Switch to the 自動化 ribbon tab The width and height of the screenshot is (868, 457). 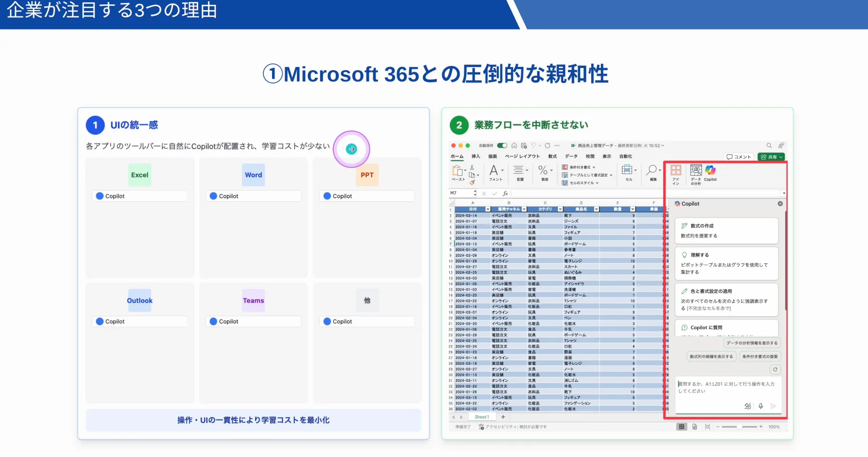(626, 156)
